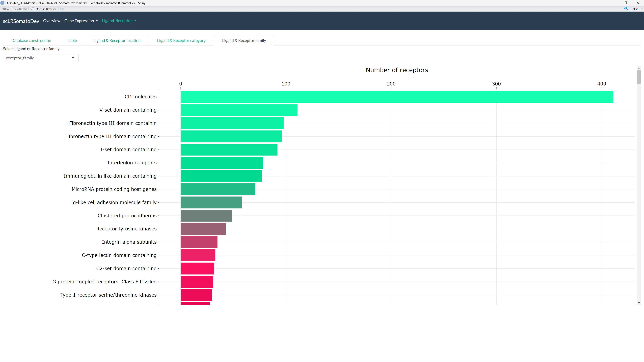Open Ligand & Receptor location tab
Screen dimensions: 644x362
click(117, 40)
